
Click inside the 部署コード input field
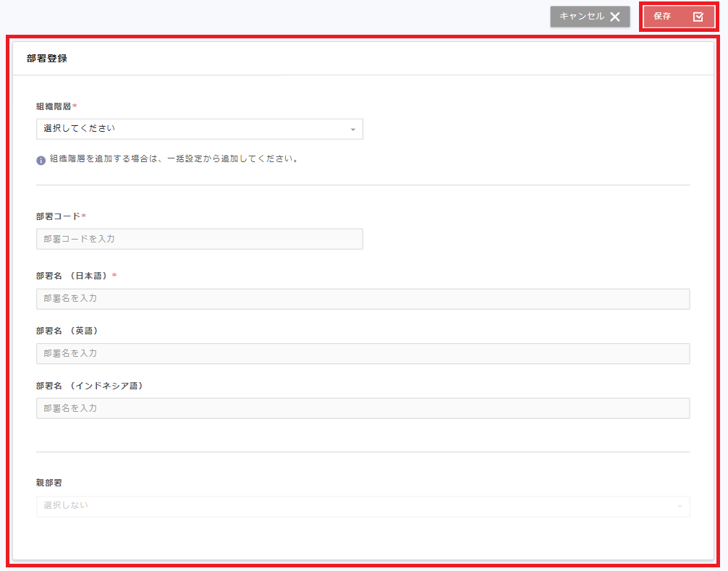[199, 239]
